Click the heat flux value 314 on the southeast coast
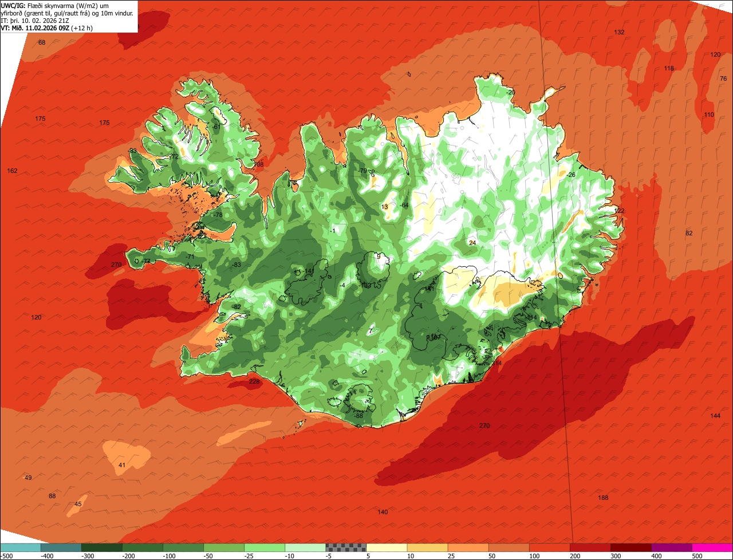This screenshot has width=733, height=560. click(496, 363)
